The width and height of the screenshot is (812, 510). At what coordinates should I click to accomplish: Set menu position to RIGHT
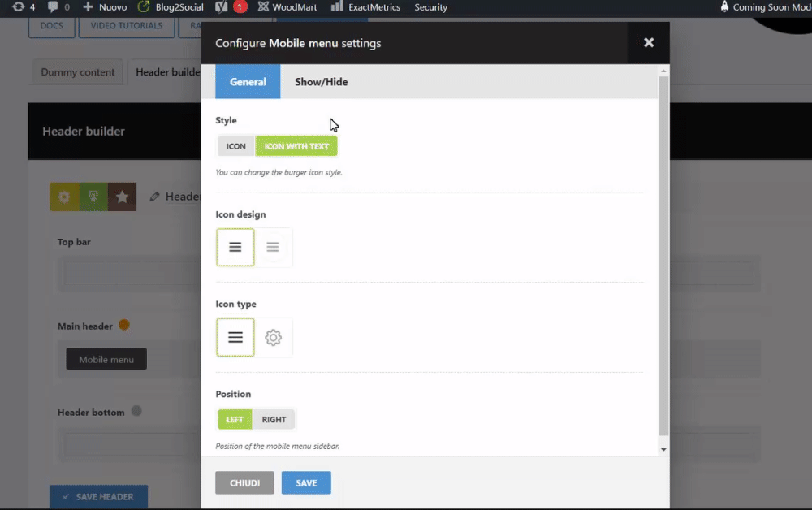tap(274, 419)
